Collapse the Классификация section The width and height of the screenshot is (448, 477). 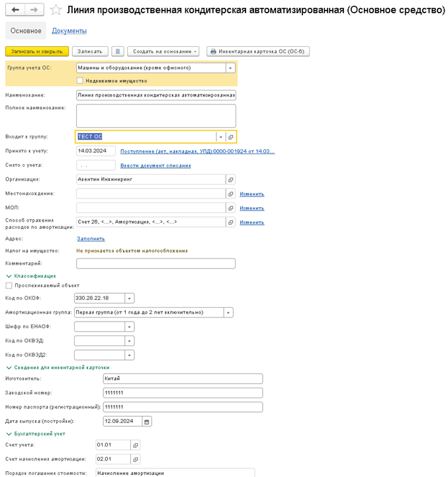[x=30, y=276]
